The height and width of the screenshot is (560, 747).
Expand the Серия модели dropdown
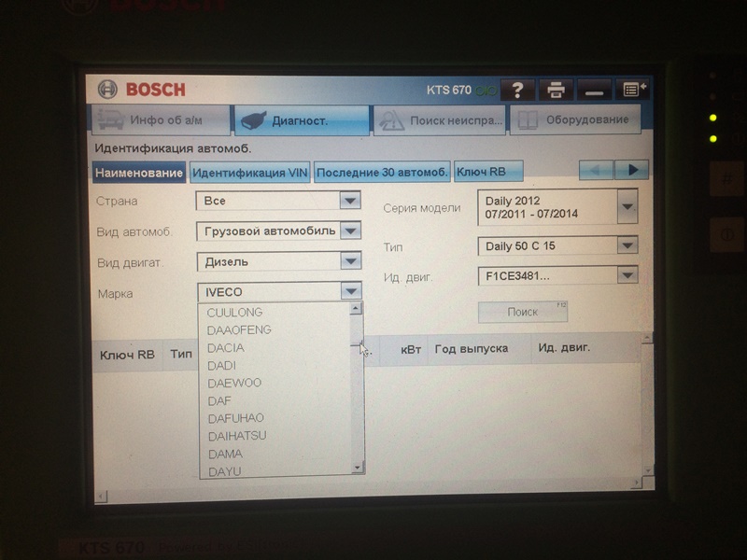pos(627,206)
